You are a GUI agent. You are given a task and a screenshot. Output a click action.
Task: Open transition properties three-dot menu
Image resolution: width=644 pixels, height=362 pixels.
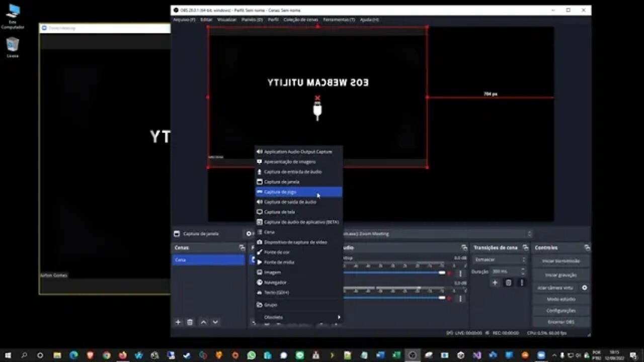(x=522, y=283)
